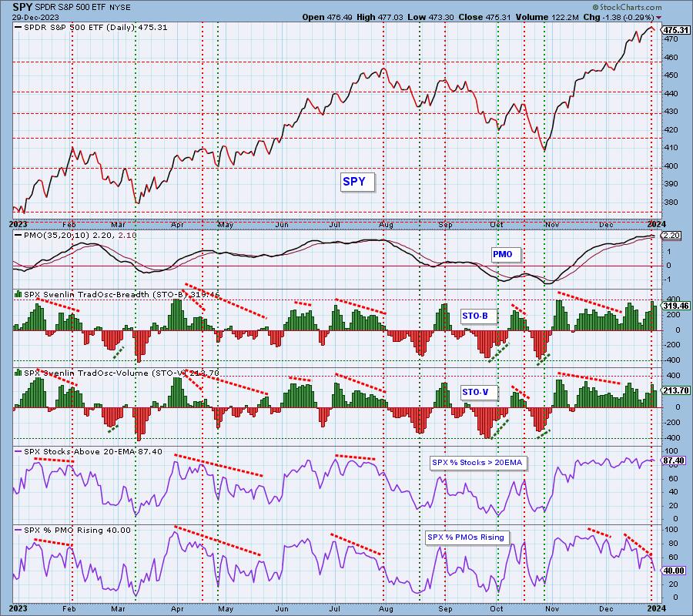The image size is (693, 616).
Task: Click the SPX % PMO Rising legend
Action: [73, 530]
